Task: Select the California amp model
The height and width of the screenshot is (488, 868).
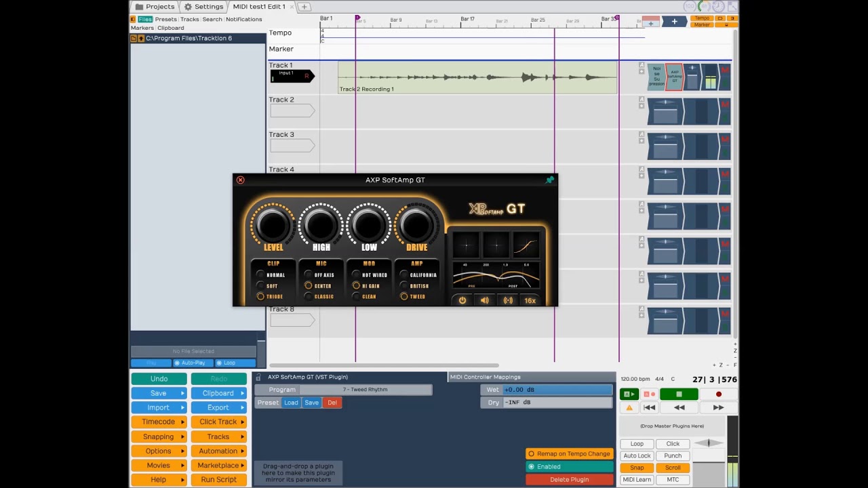Action: 418,275
